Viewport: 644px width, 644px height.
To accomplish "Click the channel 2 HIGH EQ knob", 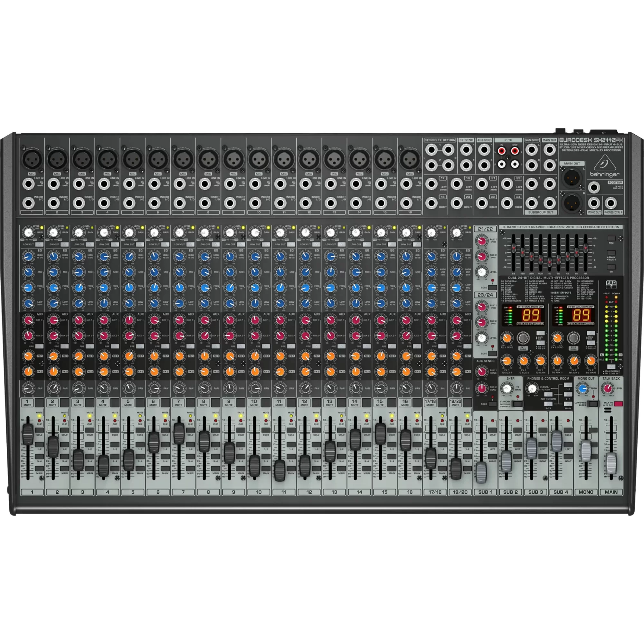I will click(x=53, y=256).
